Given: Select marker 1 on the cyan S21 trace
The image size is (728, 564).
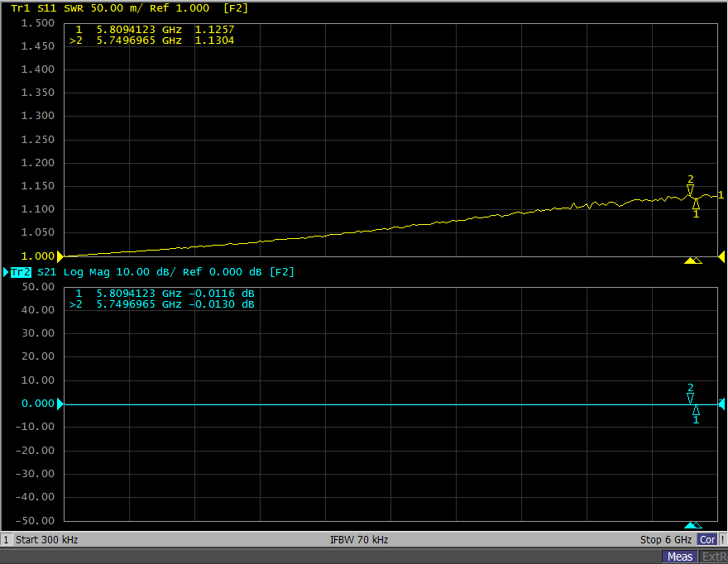Looking at the screenshot, I should pyautogui.click(x=696, y=409).
